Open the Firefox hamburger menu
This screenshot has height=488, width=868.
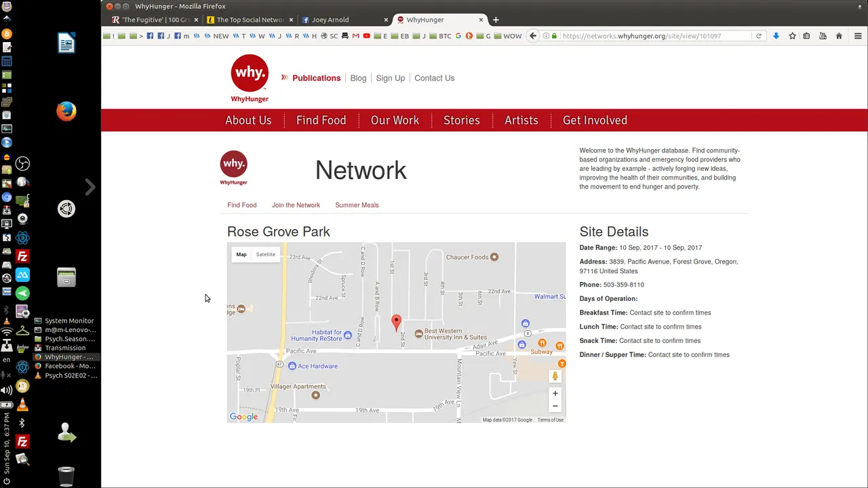click(858, 36)
